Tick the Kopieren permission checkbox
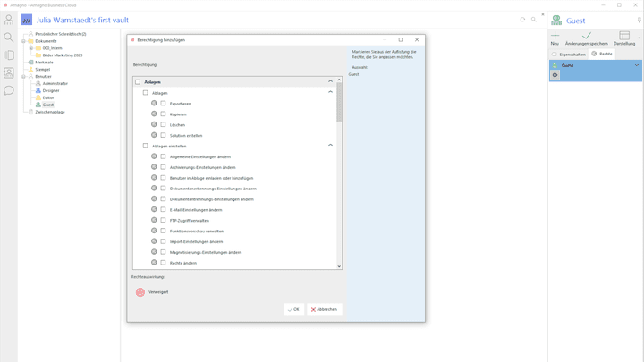644x362 pixels. pos(163,114)
